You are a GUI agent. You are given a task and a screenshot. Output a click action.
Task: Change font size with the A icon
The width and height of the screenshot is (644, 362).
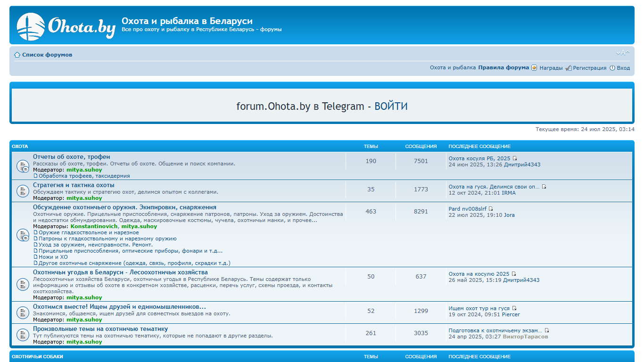(623, 53)
